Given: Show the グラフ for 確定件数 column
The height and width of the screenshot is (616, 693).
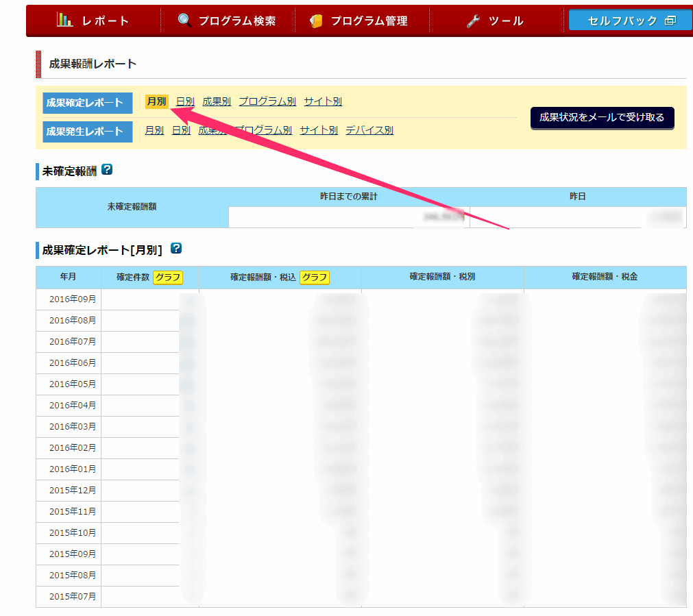Looking at the screenshot, I should (x=168, y=278).
